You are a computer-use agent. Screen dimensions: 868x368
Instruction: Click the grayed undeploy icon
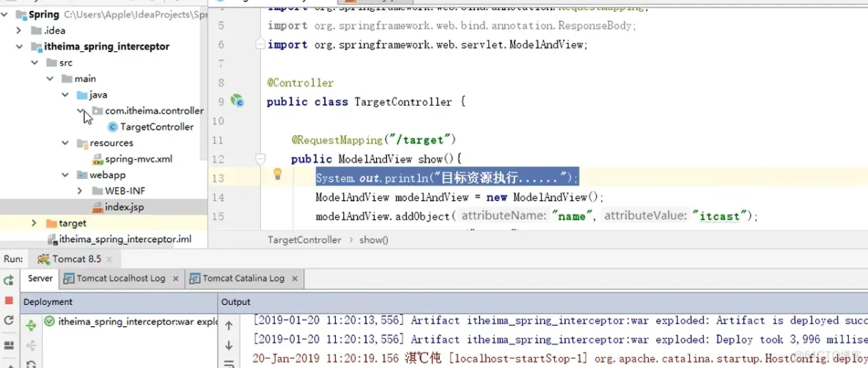coord(32,346)
